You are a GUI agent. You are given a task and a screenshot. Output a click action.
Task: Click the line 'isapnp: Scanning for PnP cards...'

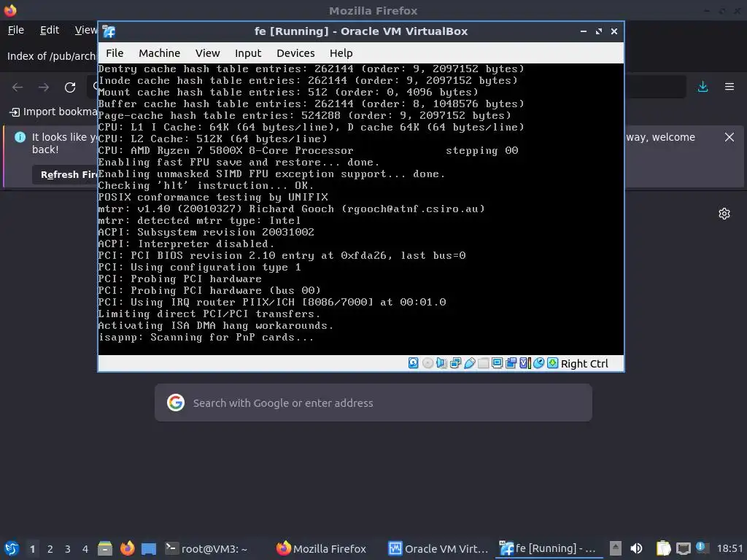tap(206, 337)
